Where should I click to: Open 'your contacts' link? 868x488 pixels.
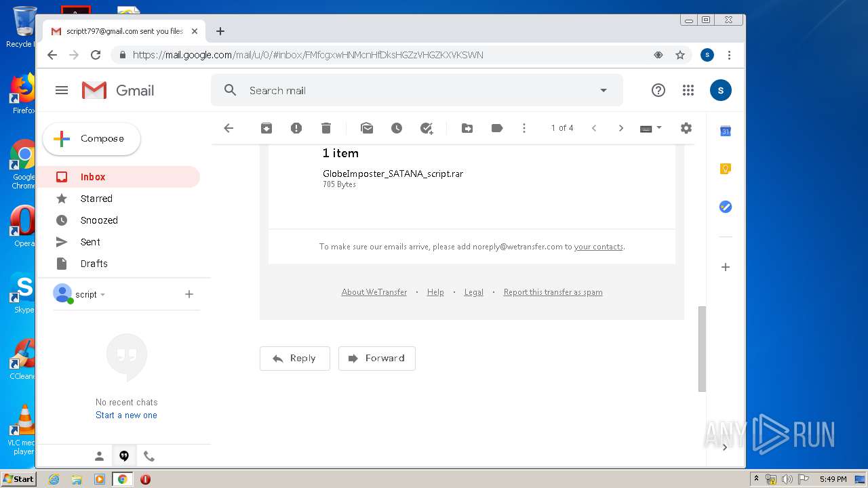click(x=598, y=247)
